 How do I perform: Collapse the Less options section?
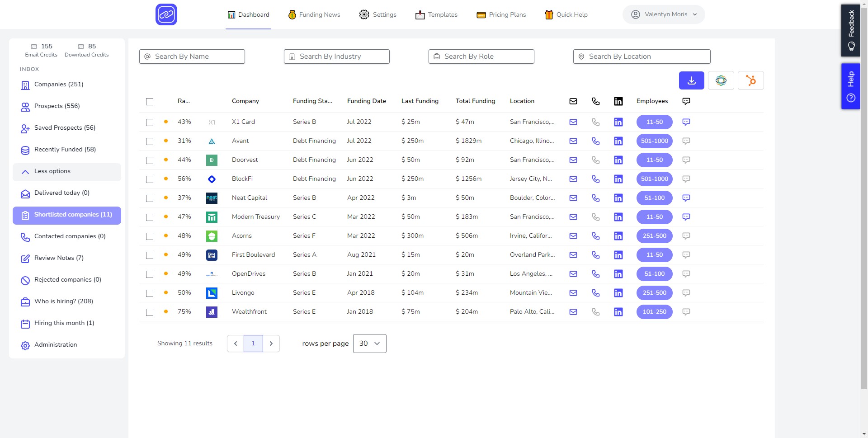click(x=67, y=171)
